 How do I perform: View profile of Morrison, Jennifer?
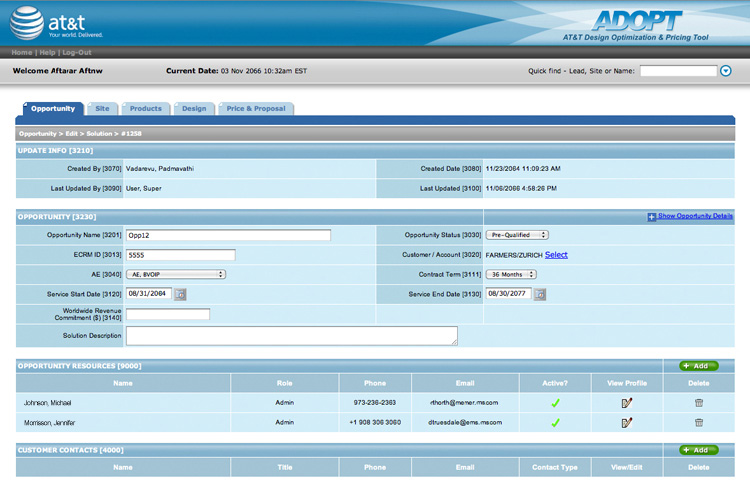[x=627, y=423]
